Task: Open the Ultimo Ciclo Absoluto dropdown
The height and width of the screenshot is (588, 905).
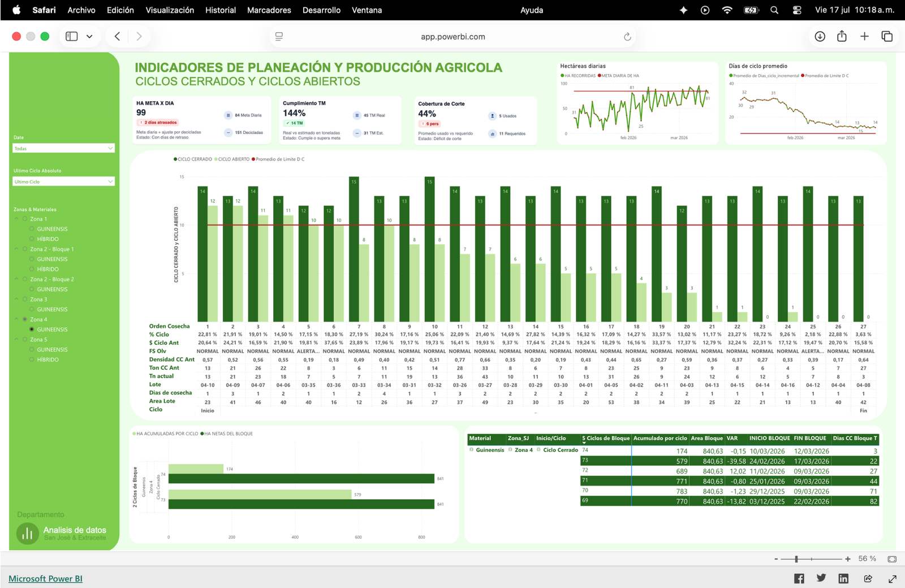Action: (63, 181)
